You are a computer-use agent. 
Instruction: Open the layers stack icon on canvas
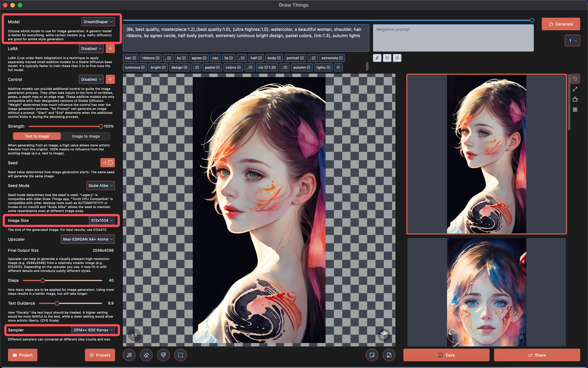pyautogui.click(x=384, y=335)
